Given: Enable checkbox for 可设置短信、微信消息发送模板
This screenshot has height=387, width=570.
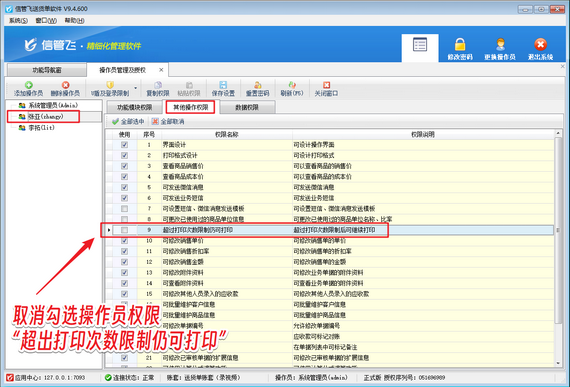Looking at the screenshot, I should point(124,209).
